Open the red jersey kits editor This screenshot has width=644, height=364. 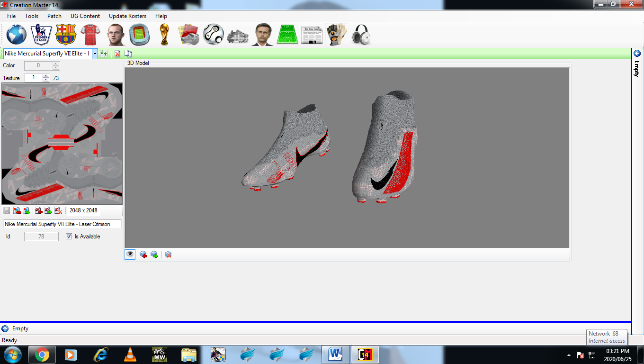point(90,35)
